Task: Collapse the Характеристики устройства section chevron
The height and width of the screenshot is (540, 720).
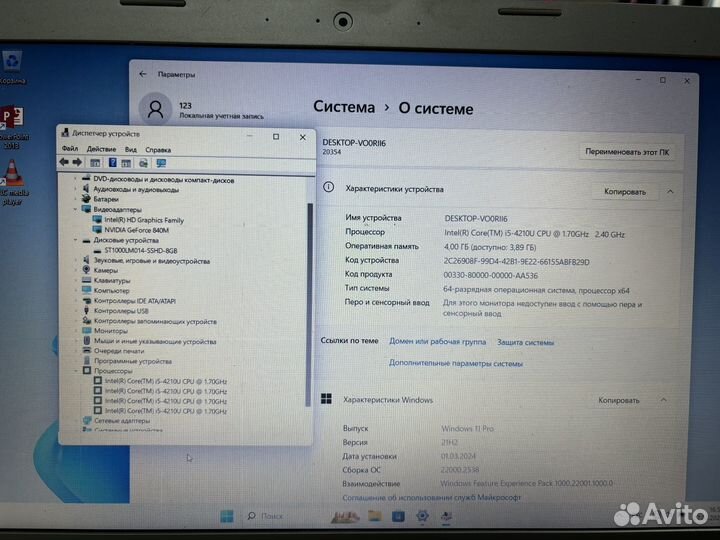Action: pyautogui.click(x=670, y=191)
